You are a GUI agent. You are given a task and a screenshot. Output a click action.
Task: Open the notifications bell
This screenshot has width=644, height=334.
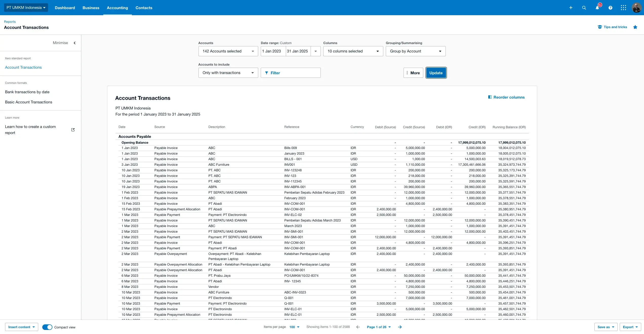597,8
